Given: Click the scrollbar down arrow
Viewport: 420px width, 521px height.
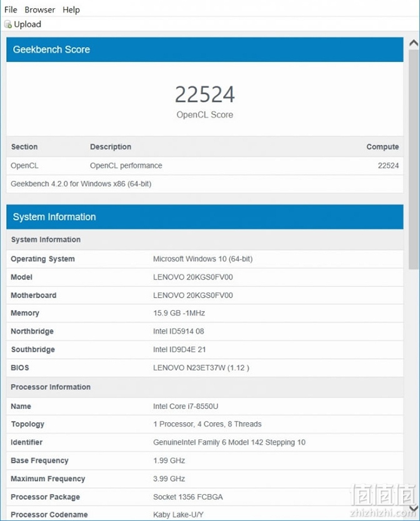Looking at the screenshot, I should [414, 508].
